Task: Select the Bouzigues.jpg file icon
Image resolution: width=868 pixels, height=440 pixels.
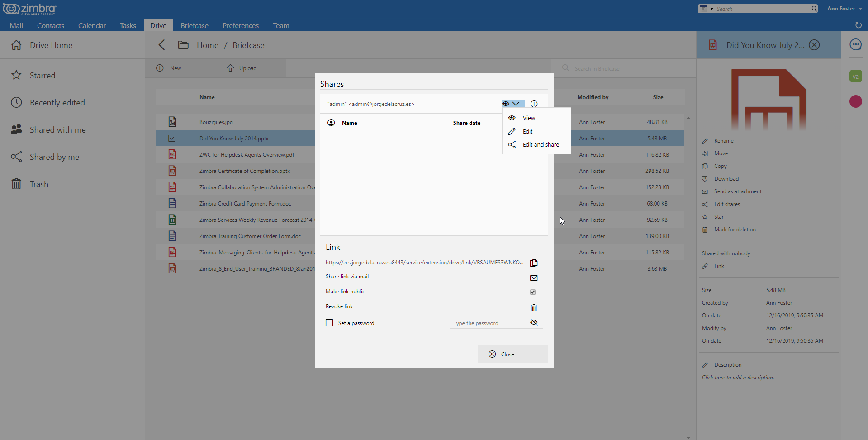Action: (172, 122)
